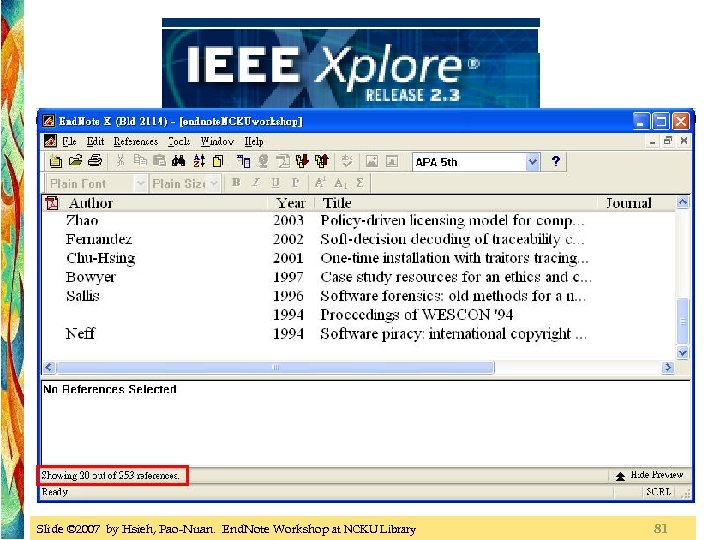This screenshot has height=540, width=720.
Task: Click the EndNote document icon in menu bar
Action: tap(51, 141)
